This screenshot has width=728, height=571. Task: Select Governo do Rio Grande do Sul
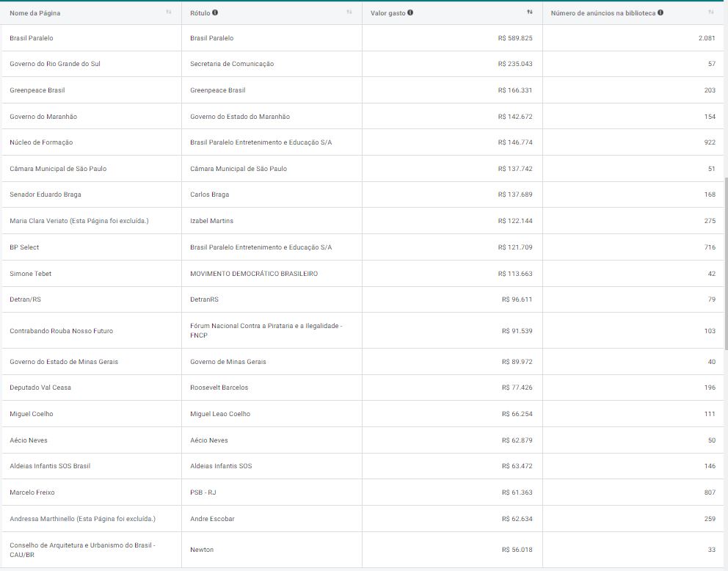(x=55, y=64)
